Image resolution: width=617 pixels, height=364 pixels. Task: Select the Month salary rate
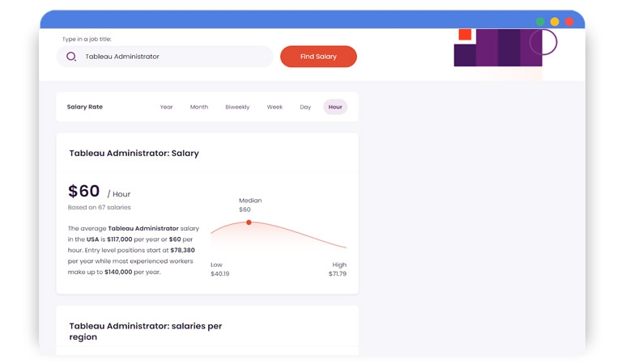[x=199, y=107]
